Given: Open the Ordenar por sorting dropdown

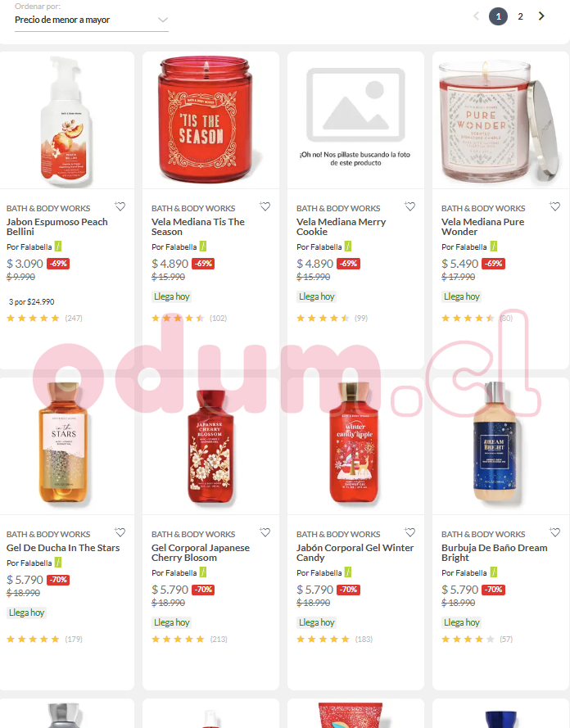Looking at the screenshot, I should pyautogui.click(x=92, y=20).
